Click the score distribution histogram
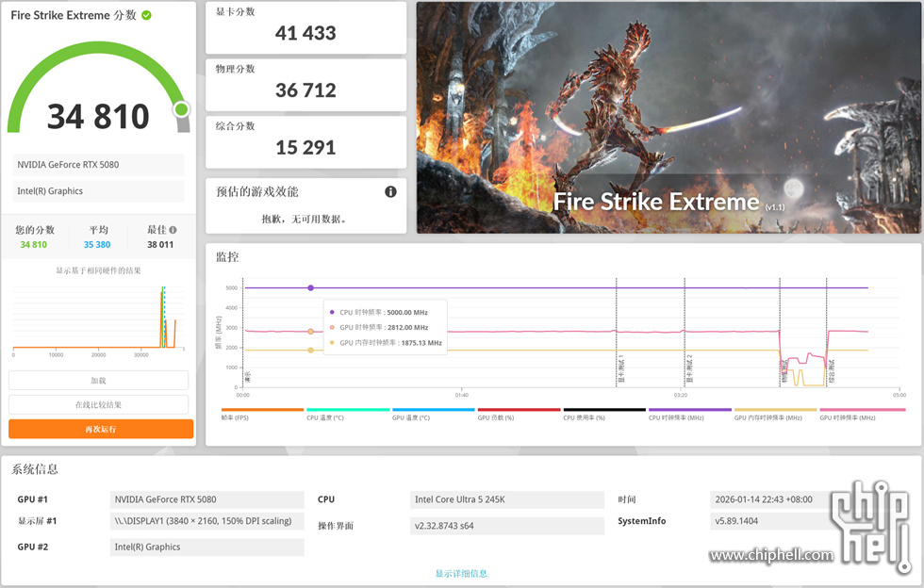This screenshot has width=924, height=588. point(98,318)
